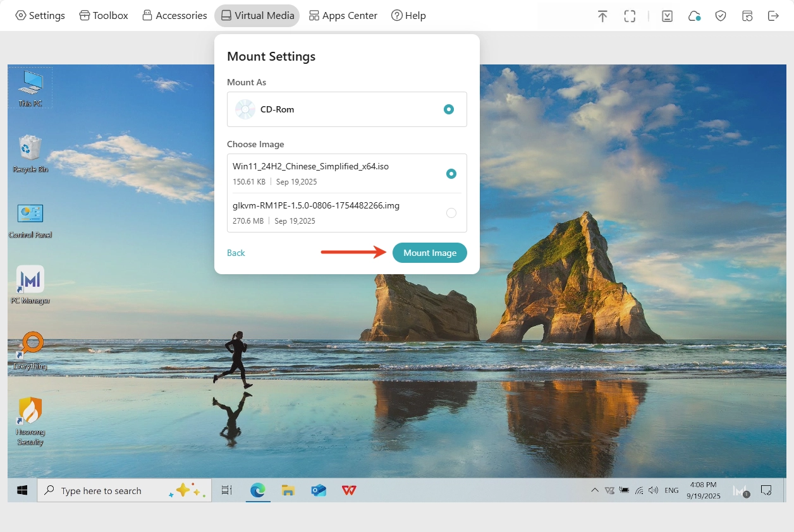This screenshot has width=794, height=532.
Task: Open the Accessories menu
Action: pos(174,16)
